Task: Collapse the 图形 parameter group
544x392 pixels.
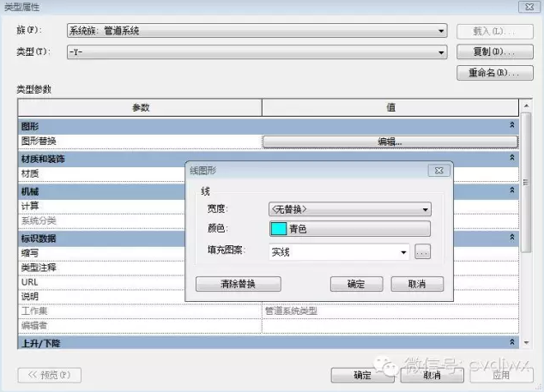Action: [512, 125]
